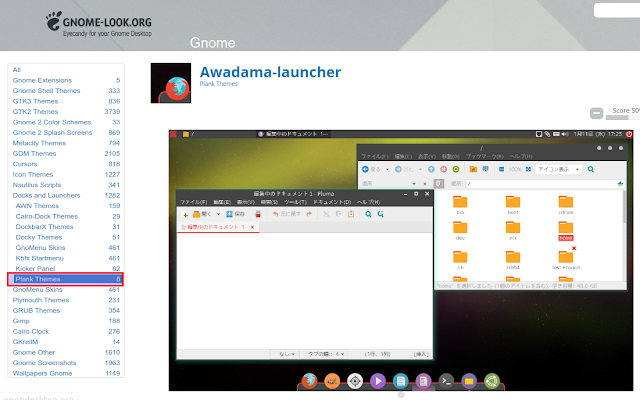Select the etc folder in the file manager
The height and width of the screenshot is (400, 640).
[x=513, y=231]
